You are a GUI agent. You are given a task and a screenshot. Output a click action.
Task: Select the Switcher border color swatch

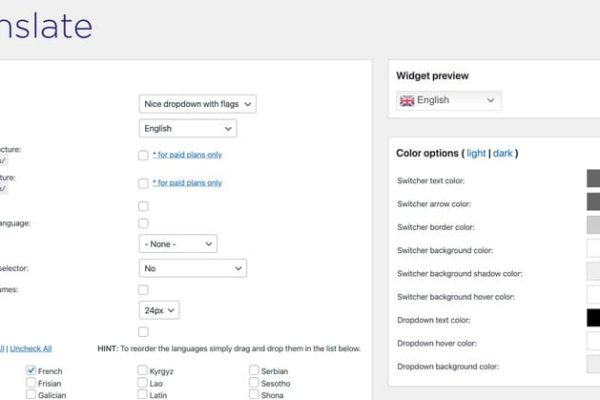(x=593, y=225)
